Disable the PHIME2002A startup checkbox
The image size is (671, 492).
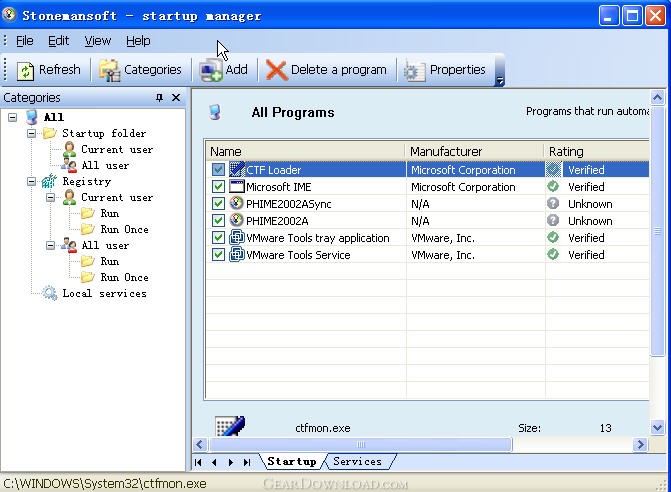[x=218, y=221]
